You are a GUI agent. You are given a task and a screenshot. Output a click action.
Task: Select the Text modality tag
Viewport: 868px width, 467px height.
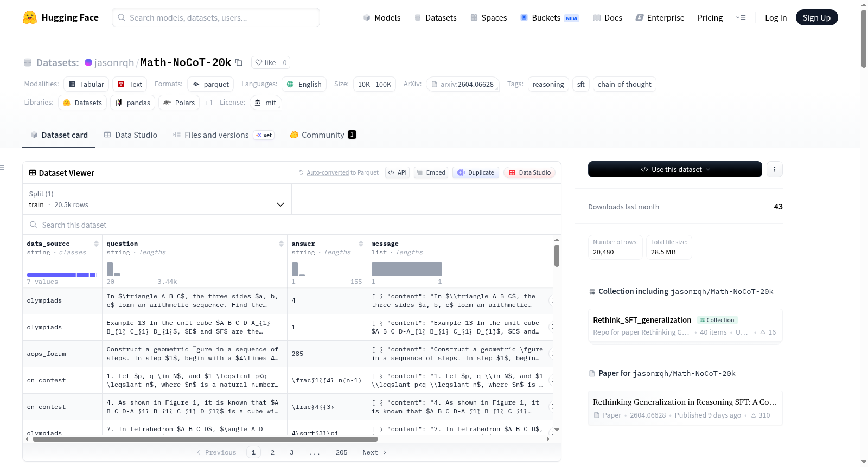130,84
